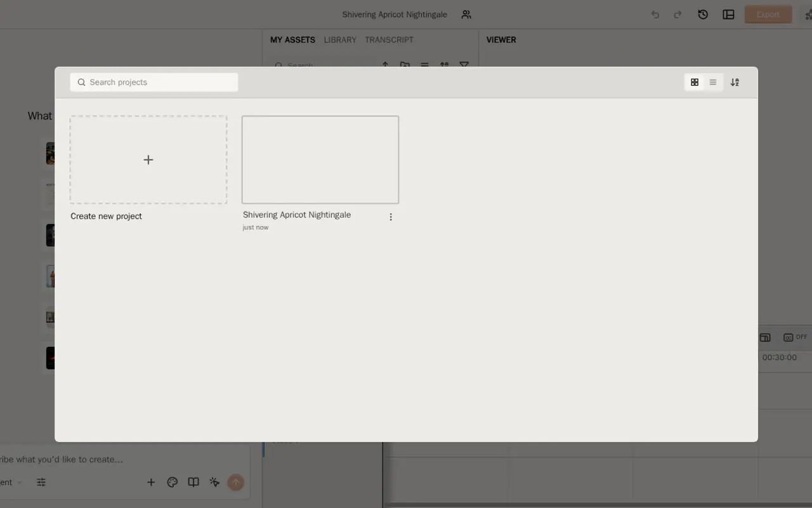
Task: Click the undo arrow in the top bar
Action: pyautogui.click(x=655, y=15)
